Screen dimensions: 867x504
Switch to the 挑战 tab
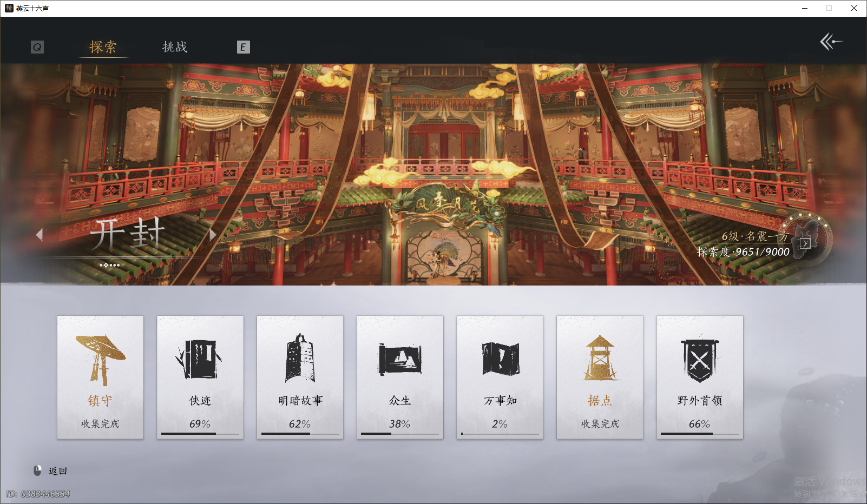[x=175, y=48]
